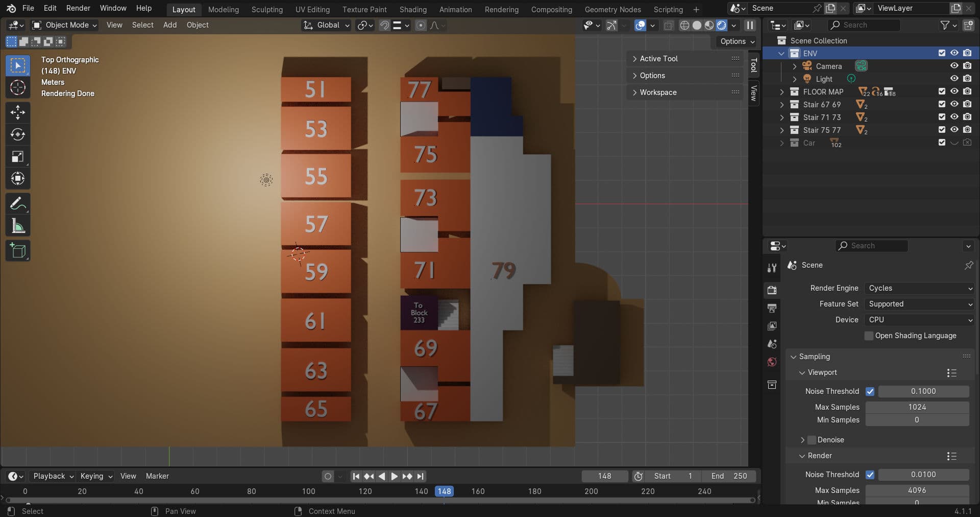Image resolution: width=980 pixels, height=517 pixels.
Task: Expand the FLOOR MAP collection
Action: tap(781, 92)
